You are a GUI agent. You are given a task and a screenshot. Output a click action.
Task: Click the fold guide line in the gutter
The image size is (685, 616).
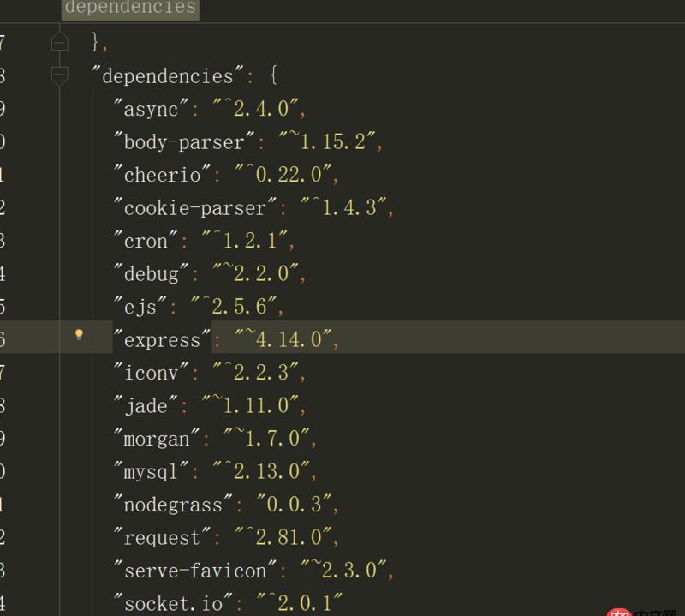[x=59, y=257]
